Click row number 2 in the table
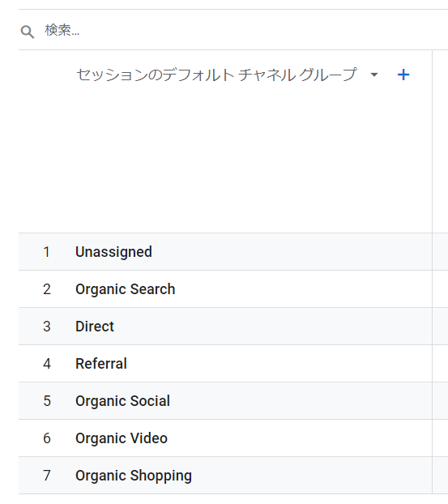 point(47,289)
